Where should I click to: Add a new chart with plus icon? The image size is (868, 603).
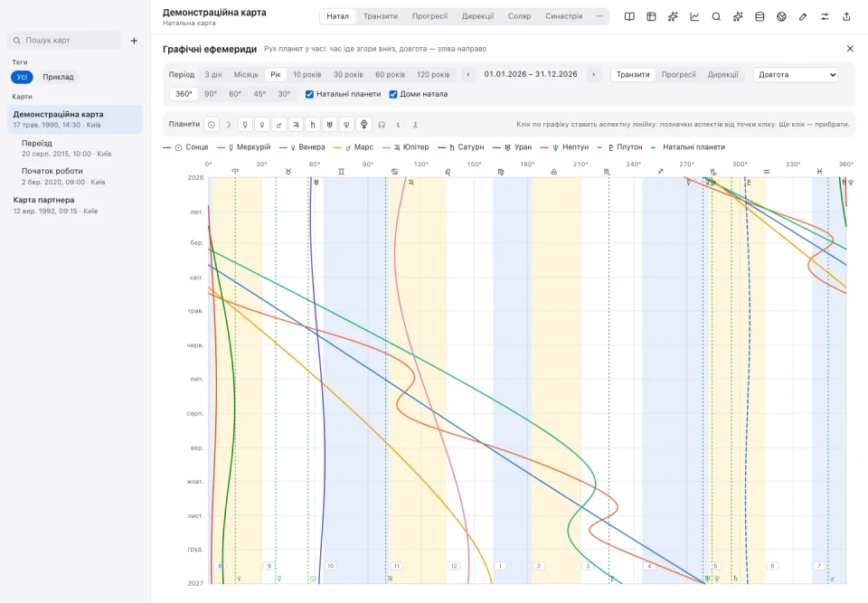(x=134, y=41)
